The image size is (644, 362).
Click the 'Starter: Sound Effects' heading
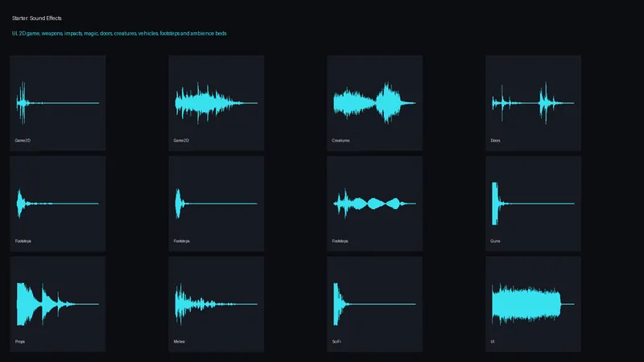click(36, 18)
